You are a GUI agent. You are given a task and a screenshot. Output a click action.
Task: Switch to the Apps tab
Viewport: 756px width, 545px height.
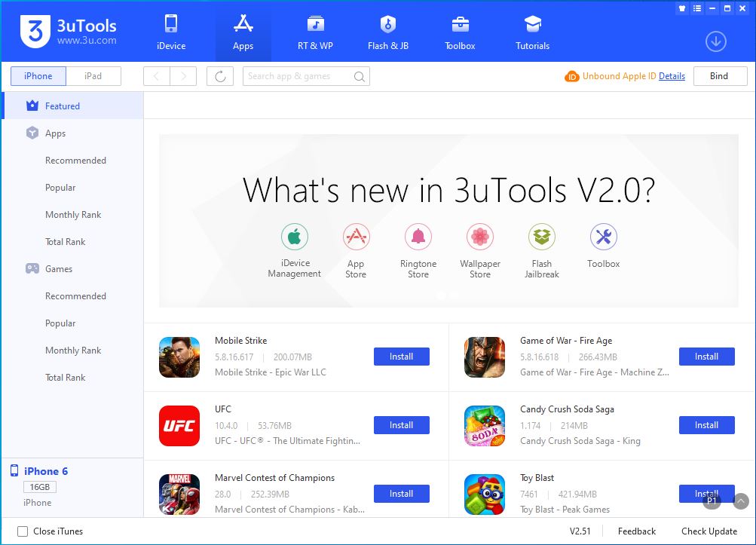(x=243, y=32)
